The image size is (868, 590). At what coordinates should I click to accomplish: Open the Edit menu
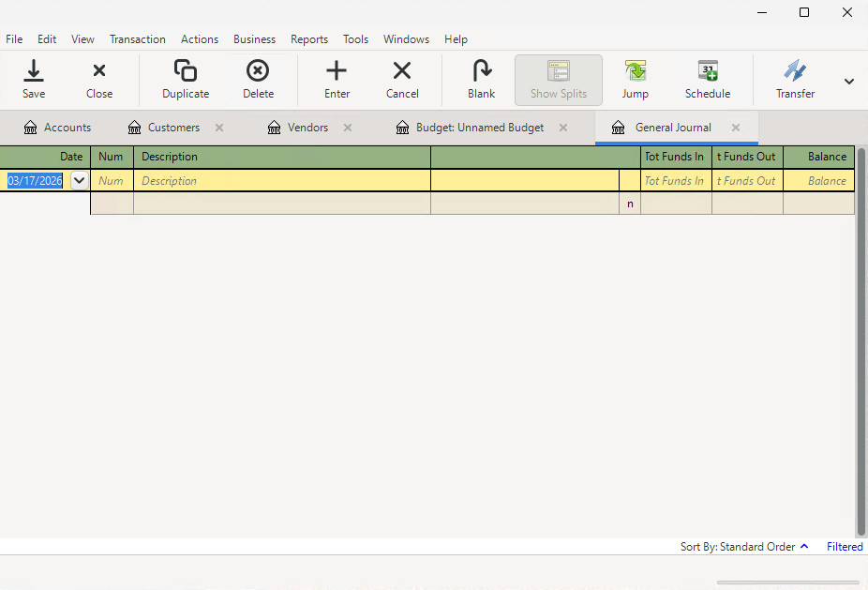[x=47, y=39]
